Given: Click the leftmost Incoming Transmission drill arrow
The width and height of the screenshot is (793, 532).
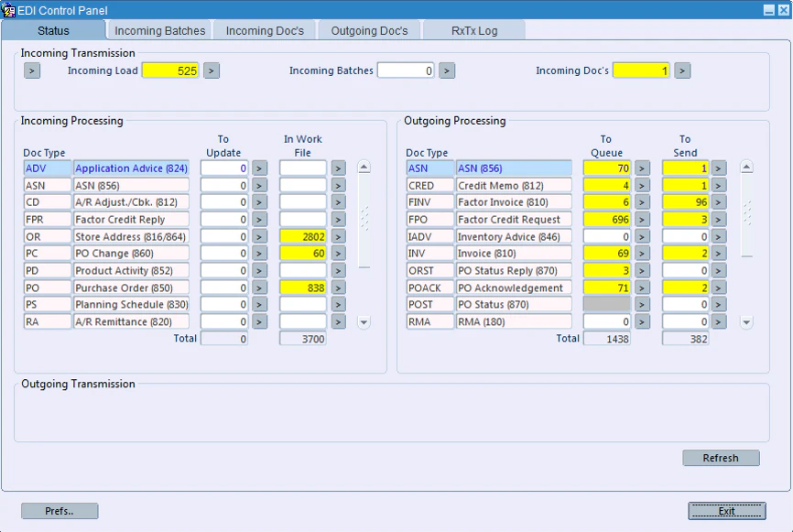Looking at the screenshot, I should (x=31, y=70).
